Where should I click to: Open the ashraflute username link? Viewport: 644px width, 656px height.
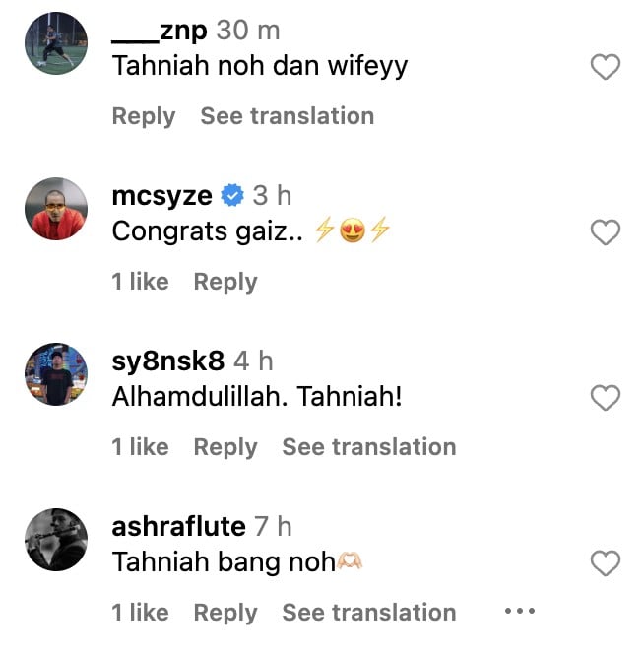tap(178, 526)
